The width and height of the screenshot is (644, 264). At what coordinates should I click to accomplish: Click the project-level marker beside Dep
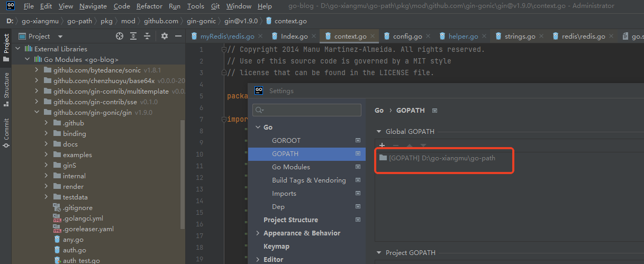coord(358,207)
